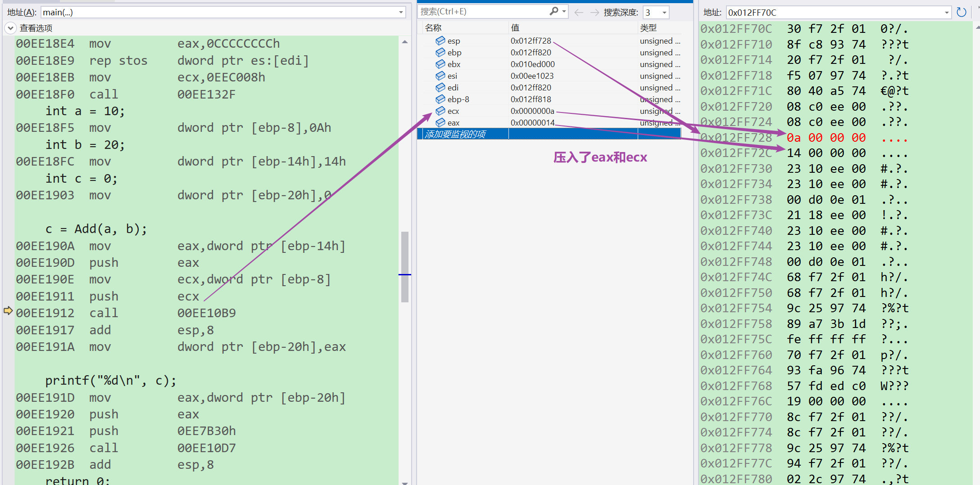Click memory row 0x012FF72C
Image resolution: width=980 pixels, height=485 pixels.
[804, 153]
